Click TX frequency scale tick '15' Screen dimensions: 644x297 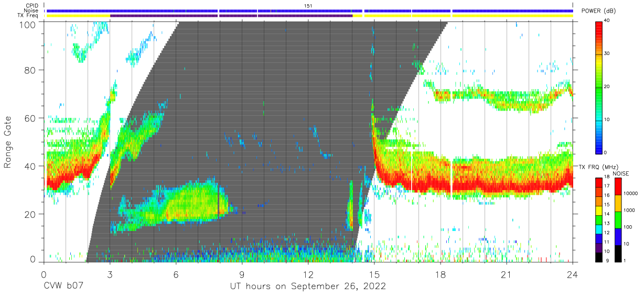[x=608, y=205]
